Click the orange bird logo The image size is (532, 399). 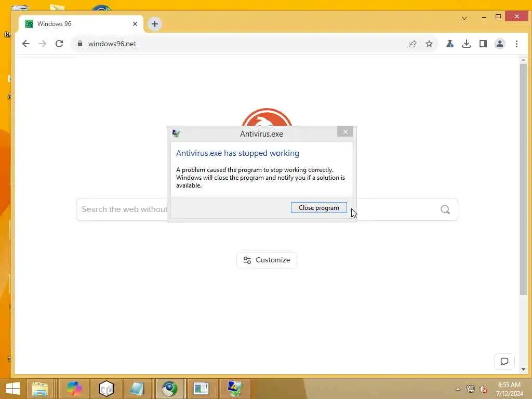pyautogui.click(x=267, y=117)
